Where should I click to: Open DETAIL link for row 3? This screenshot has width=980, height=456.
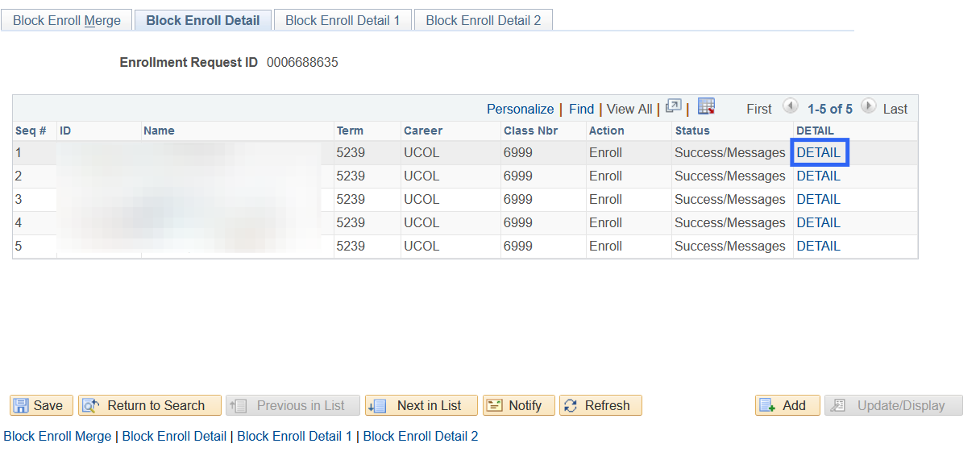point(818,200)
